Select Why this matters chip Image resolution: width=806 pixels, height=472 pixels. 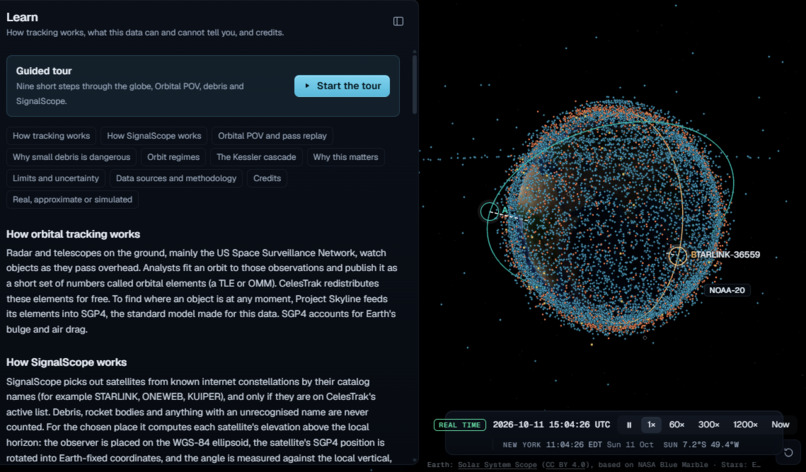345,157
